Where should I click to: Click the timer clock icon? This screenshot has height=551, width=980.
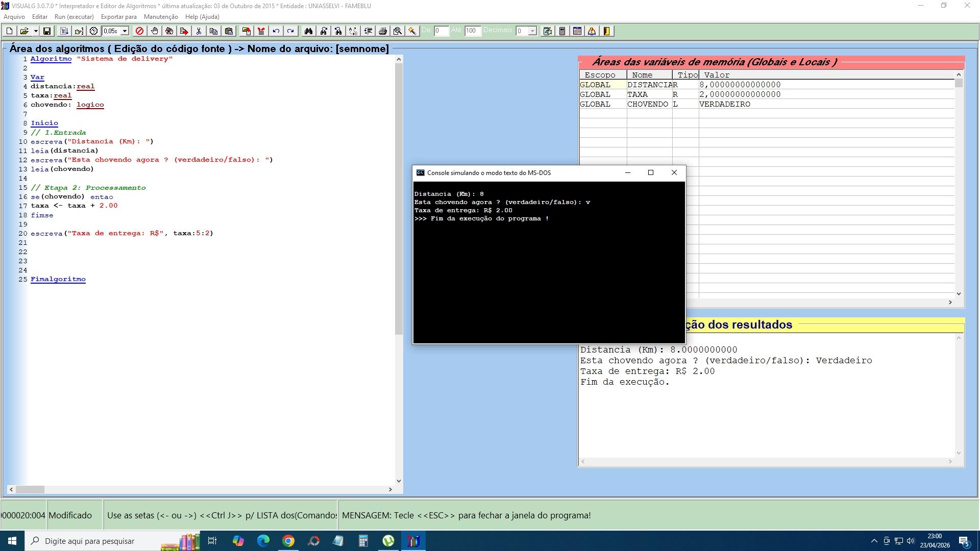[94, 31]
